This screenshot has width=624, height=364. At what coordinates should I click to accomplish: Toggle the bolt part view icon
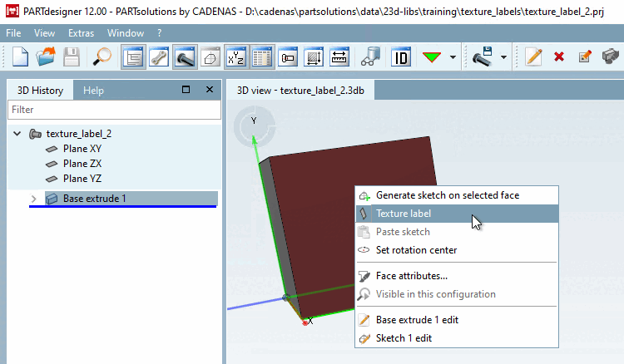click(185, 57)
